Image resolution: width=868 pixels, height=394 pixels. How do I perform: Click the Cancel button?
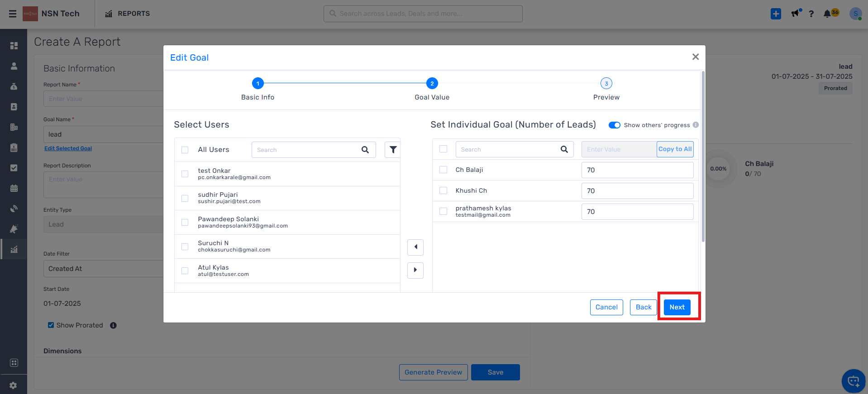(x=606, y=307)
